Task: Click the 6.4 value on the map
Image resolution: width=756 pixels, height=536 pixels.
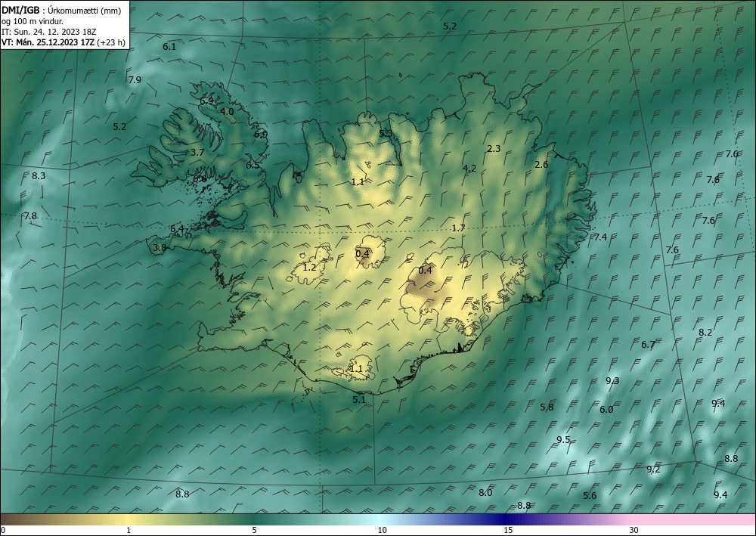Action: point(177,228)
